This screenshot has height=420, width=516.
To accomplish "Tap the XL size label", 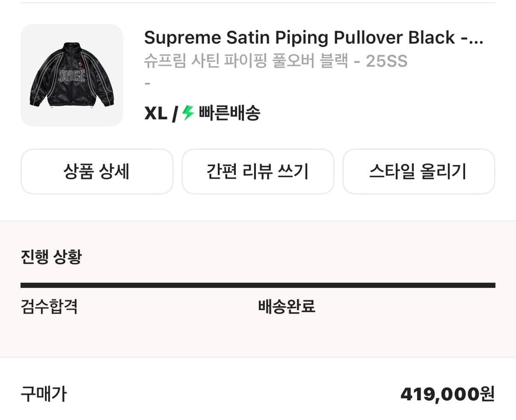I will point(155,113).
